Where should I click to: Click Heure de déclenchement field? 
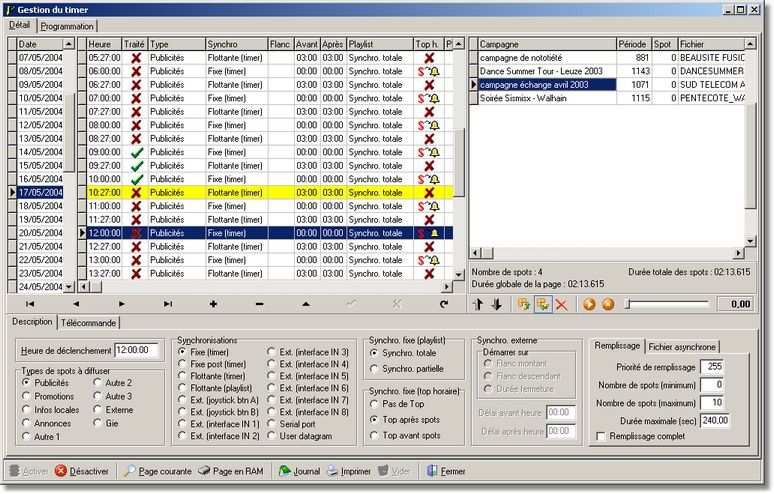tap(137, 350)
